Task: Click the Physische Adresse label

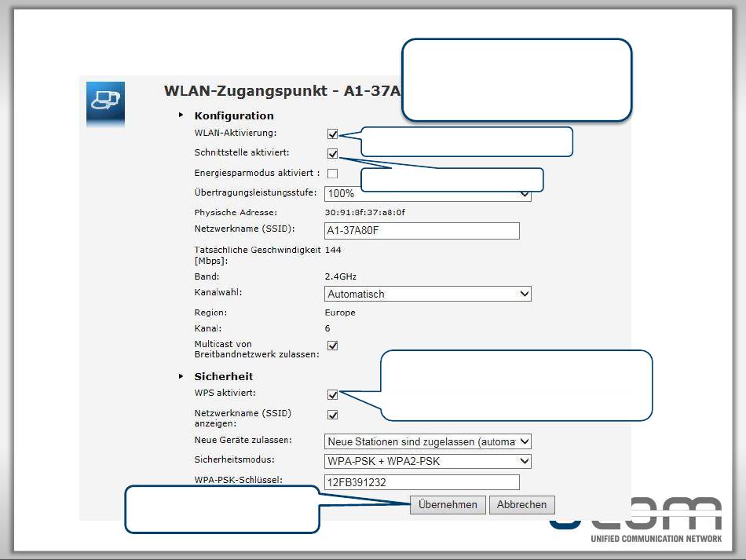Action: [236, 212]
